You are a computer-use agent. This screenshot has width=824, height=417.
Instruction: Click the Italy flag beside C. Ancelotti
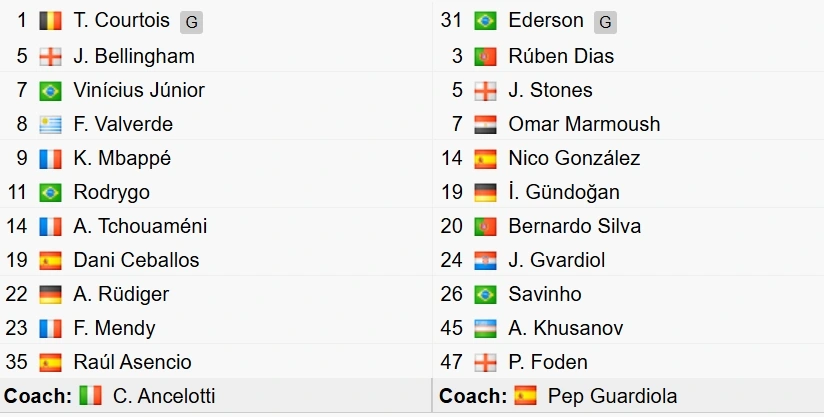pos(90,396)
